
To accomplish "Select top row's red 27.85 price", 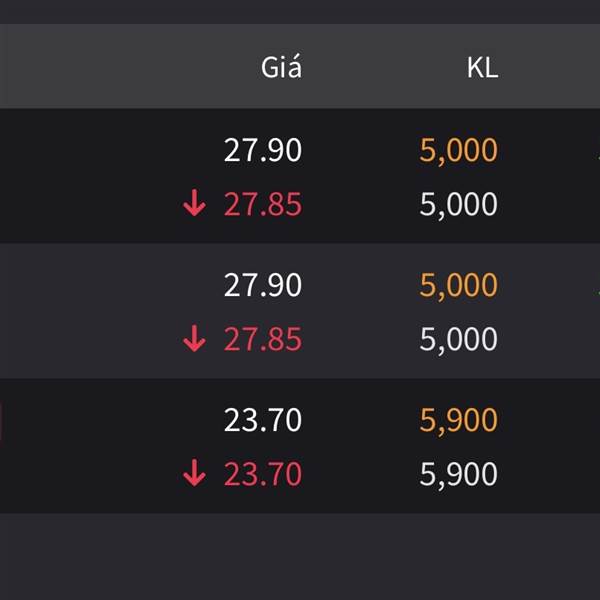I will 262,204.
